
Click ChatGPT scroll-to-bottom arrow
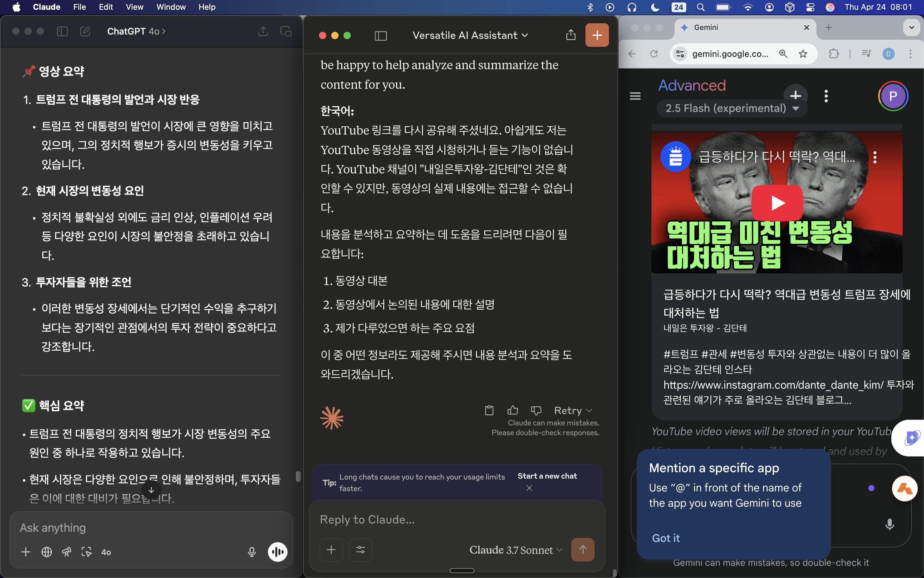tap(151, 490)
